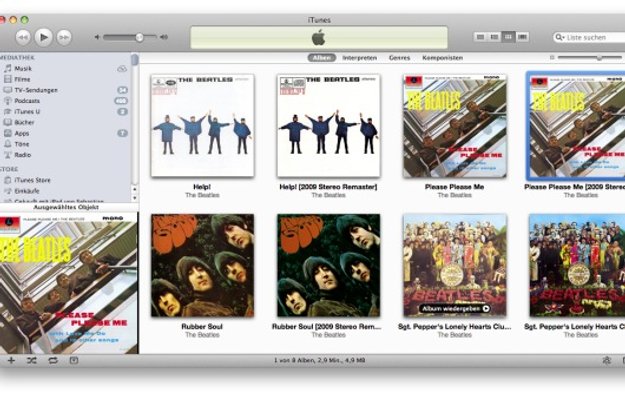Switch to the Cover Flow view

[522, 37]
